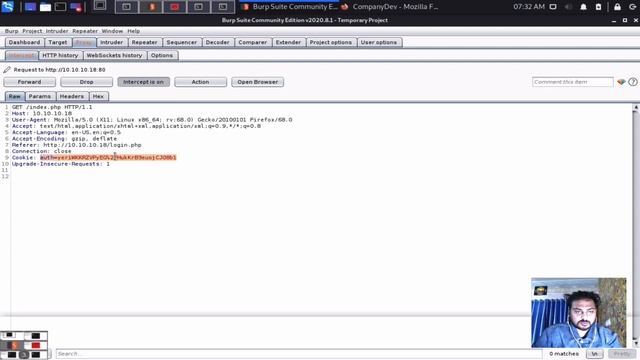640x360 pixels.
Task: Open the proxy Options sub-tab
Action: tap(162, 56)
